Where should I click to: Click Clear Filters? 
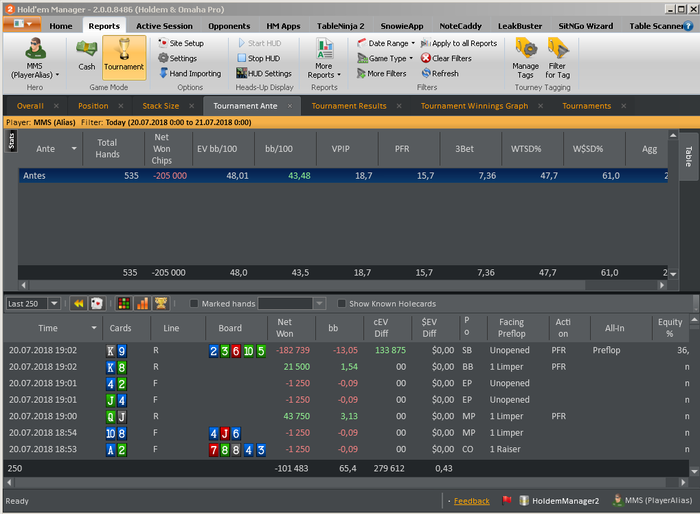[446, 59]
